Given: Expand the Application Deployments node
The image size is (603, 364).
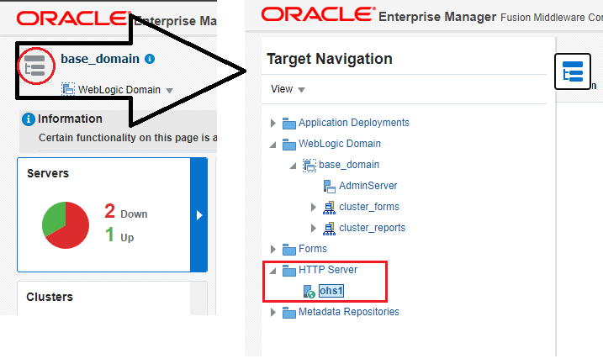Looking at the screenshot, I should (273, 123).
